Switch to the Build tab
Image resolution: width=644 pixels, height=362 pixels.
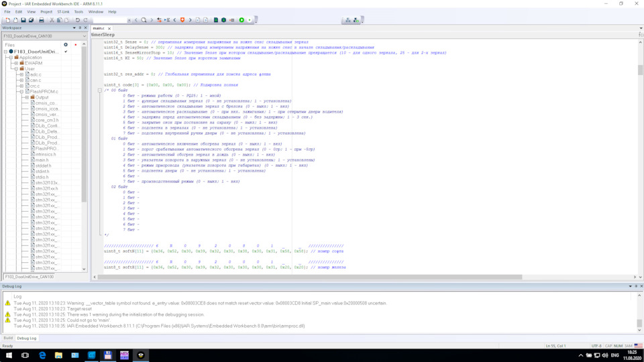[8, 338]
